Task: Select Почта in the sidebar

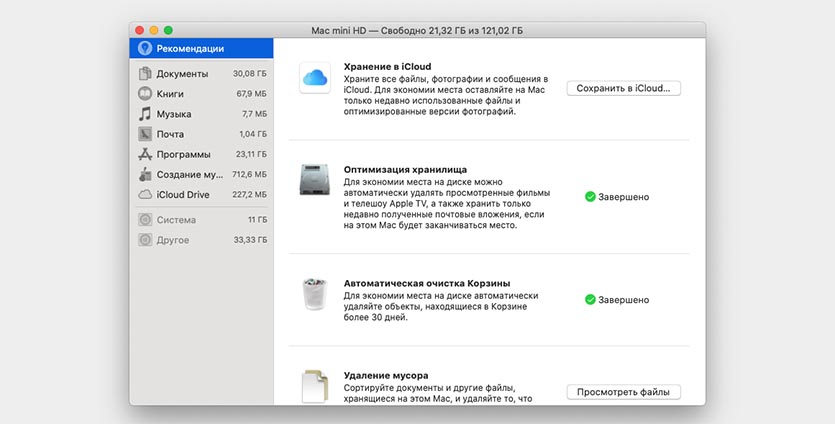Action: click(x=170, y=134)
